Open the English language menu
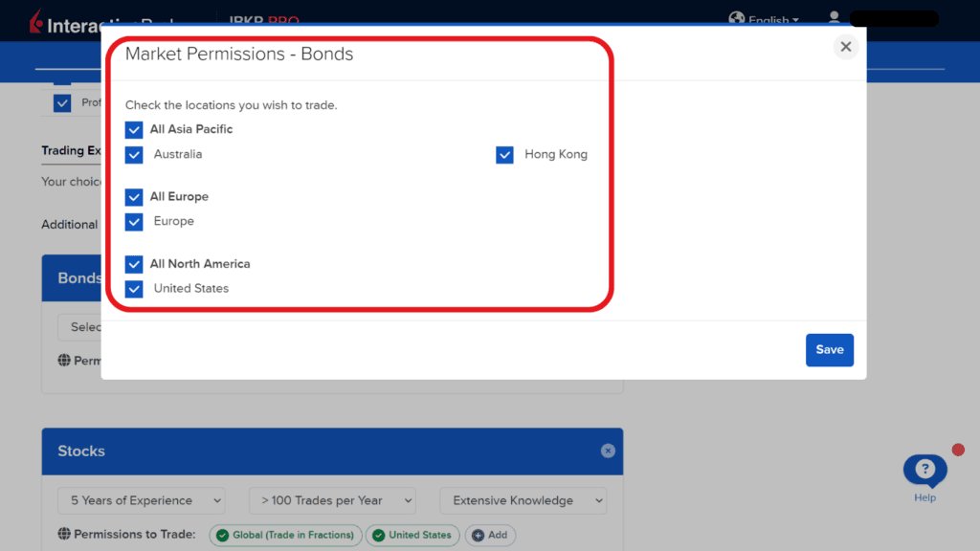The height and width of the screenshot is (551, 980). point(773,20)
